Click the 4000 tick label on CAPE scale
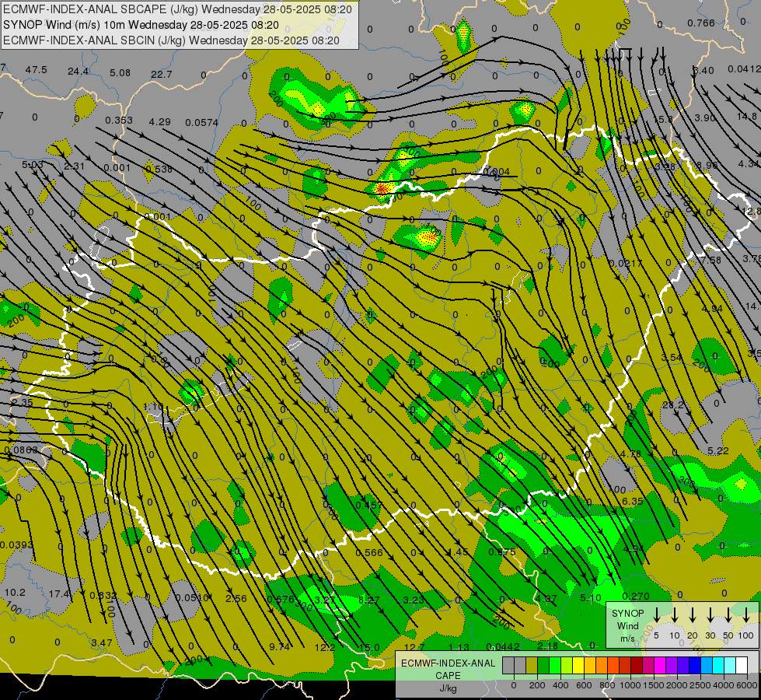The width and height of the screenshot is (761, 700). pyautogui.click(x=723, y=685)
